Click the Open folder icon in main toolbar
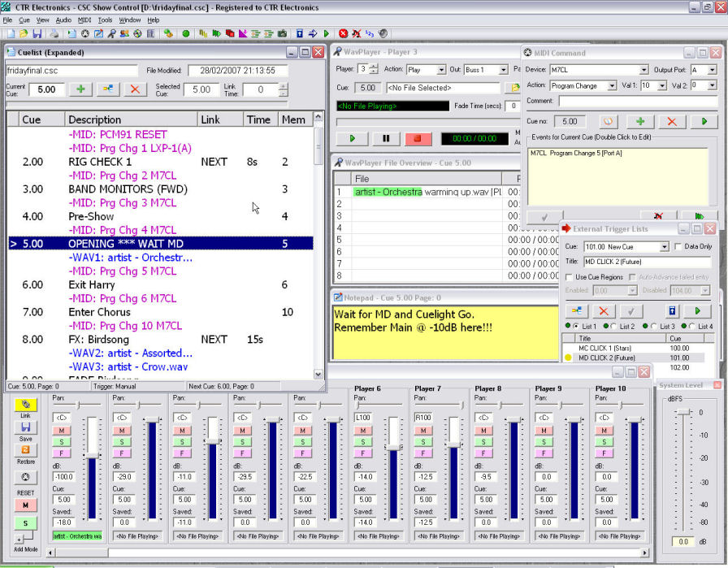728x568 pixels. tap(24, 33)
